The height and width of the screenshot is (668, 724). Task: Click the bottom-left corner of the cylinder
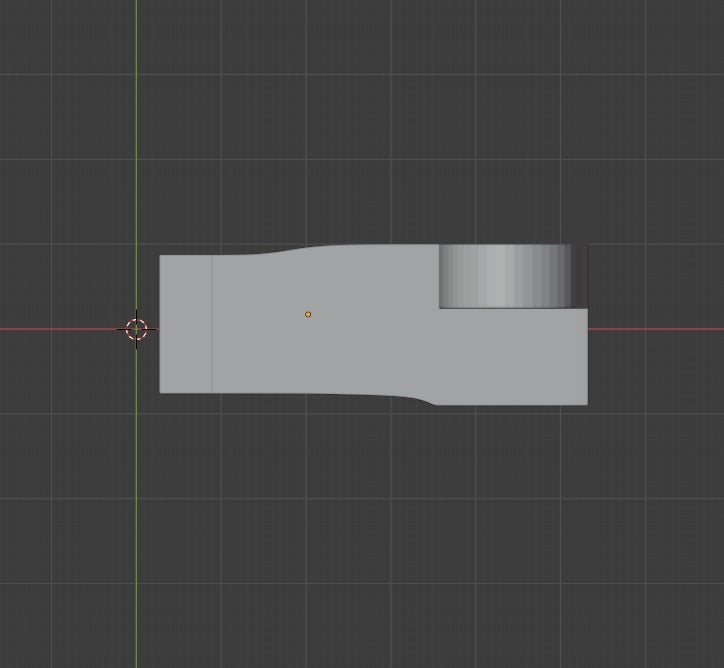pyautogui.click(x=442, y=305)
